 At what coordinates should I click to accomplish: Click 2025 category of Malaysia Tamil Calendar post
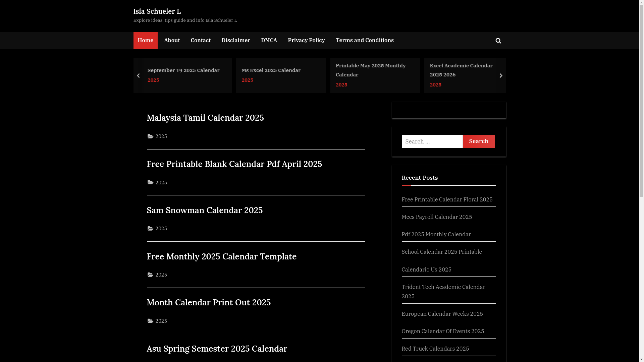pos(161,136)
